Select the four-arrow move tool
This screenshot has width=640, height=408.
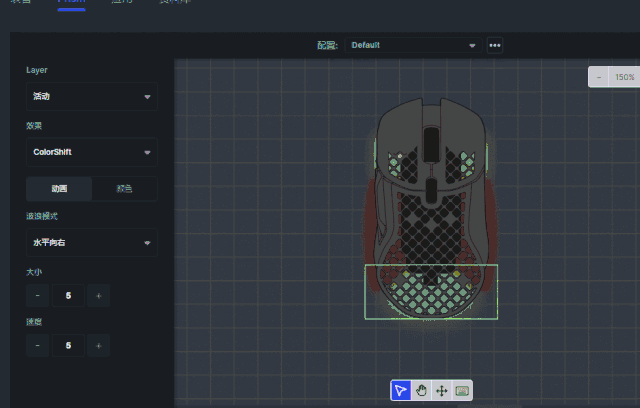point(442,390)
